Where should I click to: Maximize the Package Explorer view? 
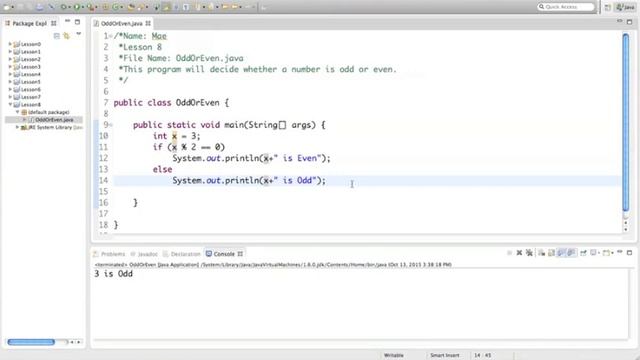(x=77, y=22)
